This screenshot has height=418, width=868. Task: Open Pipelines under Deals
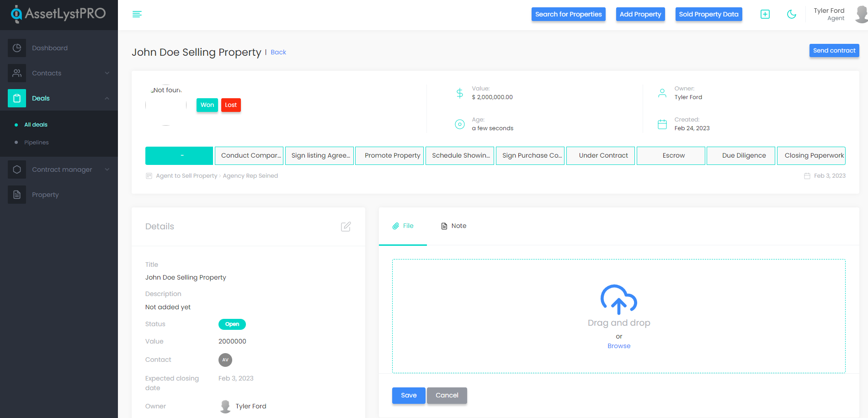click(37, 143)
